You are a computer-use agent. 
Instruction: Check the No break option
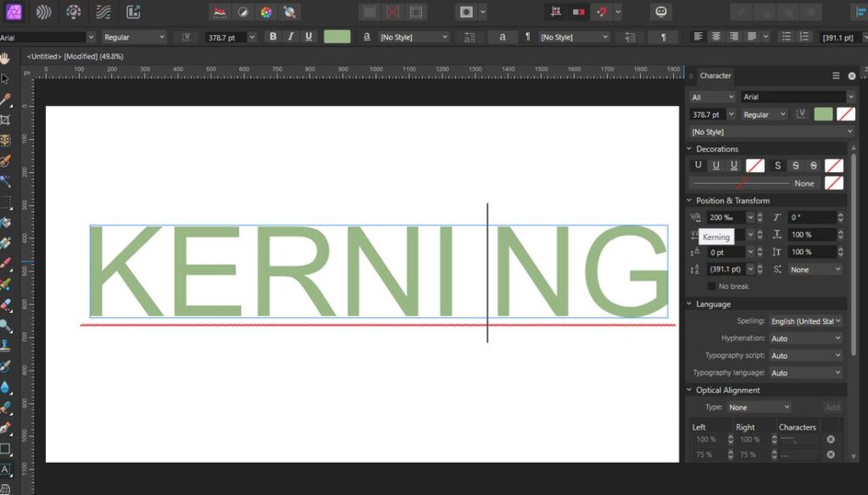coord(711,286)
